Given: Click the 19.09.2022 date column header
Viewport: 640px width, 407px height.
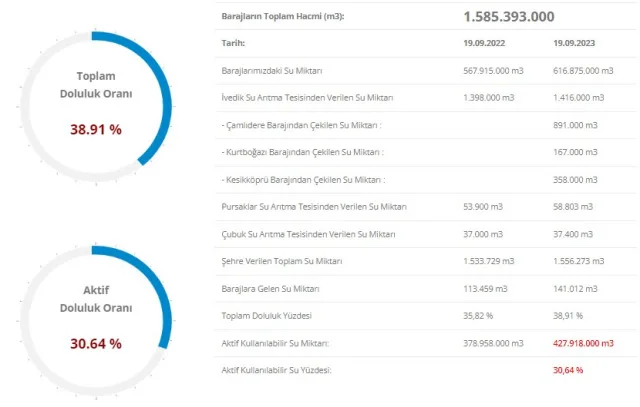Looking at the screenshot, I should point(484,43).
